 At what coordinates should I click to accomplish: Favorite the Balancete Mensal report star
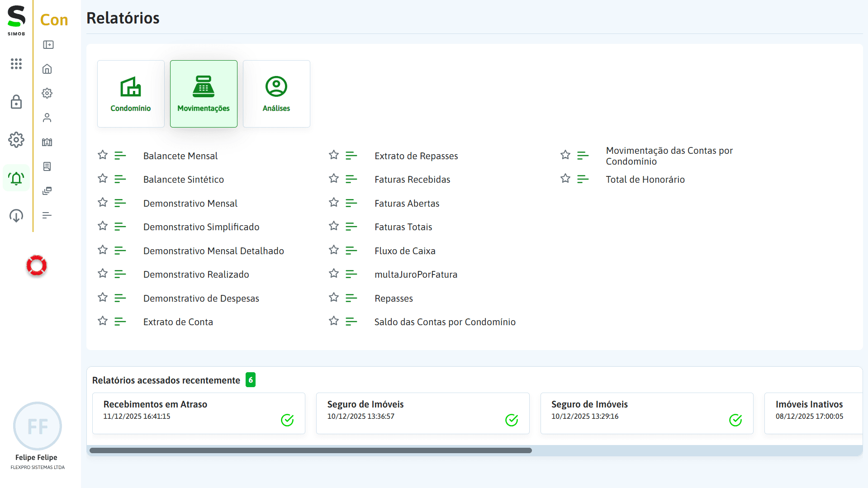[103, 155]
